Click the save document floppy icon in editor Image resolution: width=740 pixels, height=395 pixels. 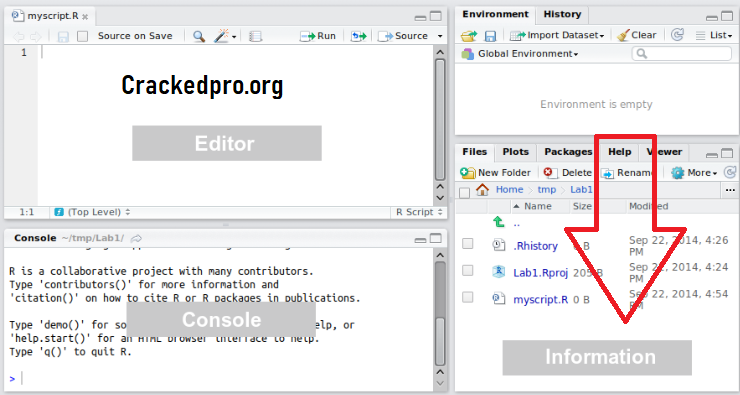pos(63,36)
